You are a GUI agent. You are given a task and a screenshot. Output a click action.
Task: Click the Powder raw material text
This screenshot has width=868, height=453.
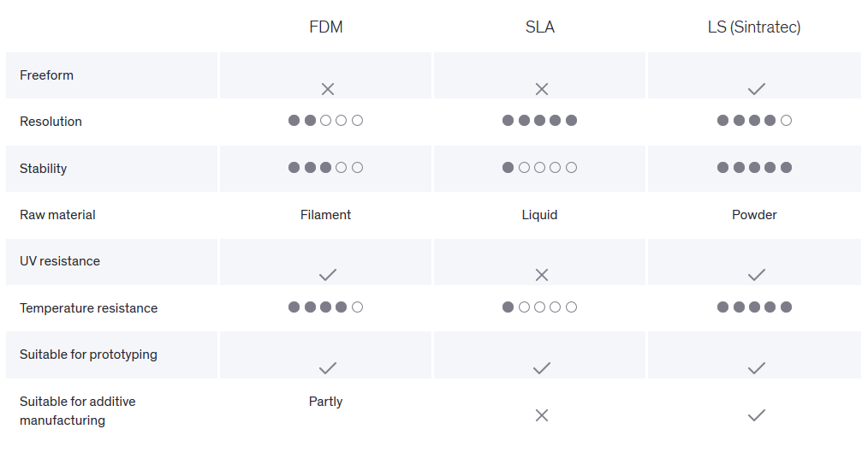[x=754, y=215]
